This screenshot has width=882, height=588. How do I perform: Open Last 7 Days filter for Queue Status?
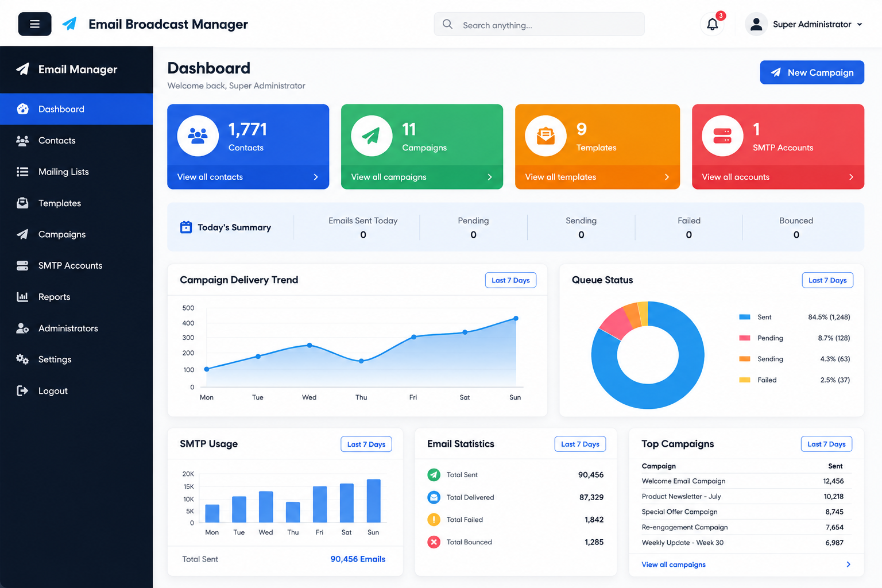click(827, 280)
